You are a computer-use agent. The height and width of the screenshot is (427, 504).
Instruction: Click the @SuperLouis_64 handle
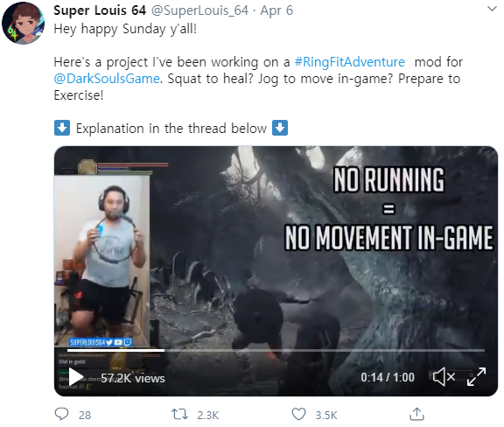[199, 10]
